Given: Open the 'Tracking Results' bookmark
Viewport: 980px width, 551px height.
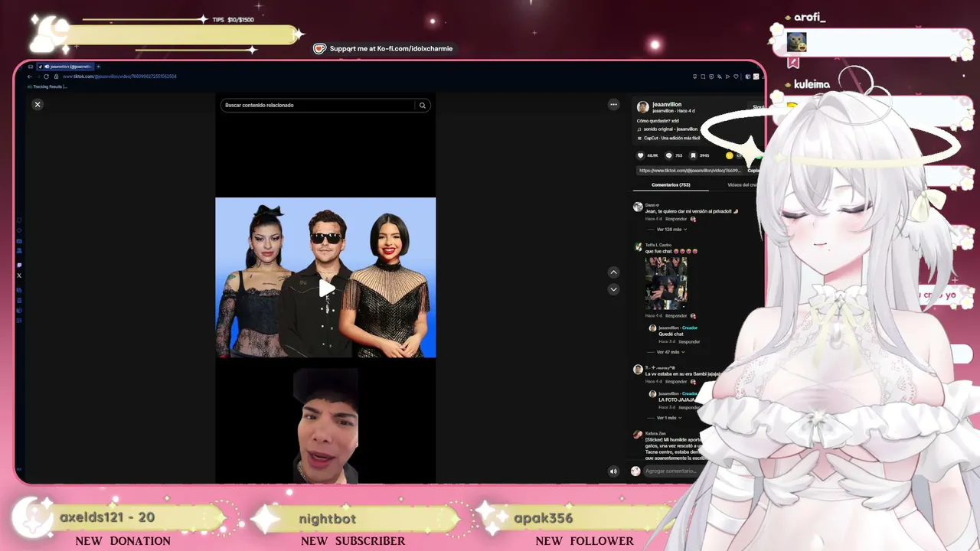Looking at the screenshot, I should pyautogui.click(x=47, y=86).
